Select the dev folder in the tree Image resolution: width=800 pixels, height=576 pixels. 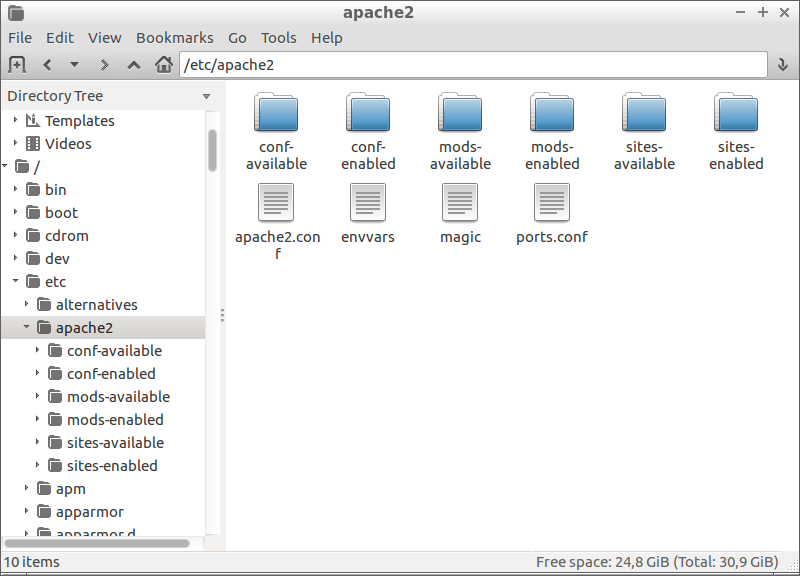tap(57, 259)
